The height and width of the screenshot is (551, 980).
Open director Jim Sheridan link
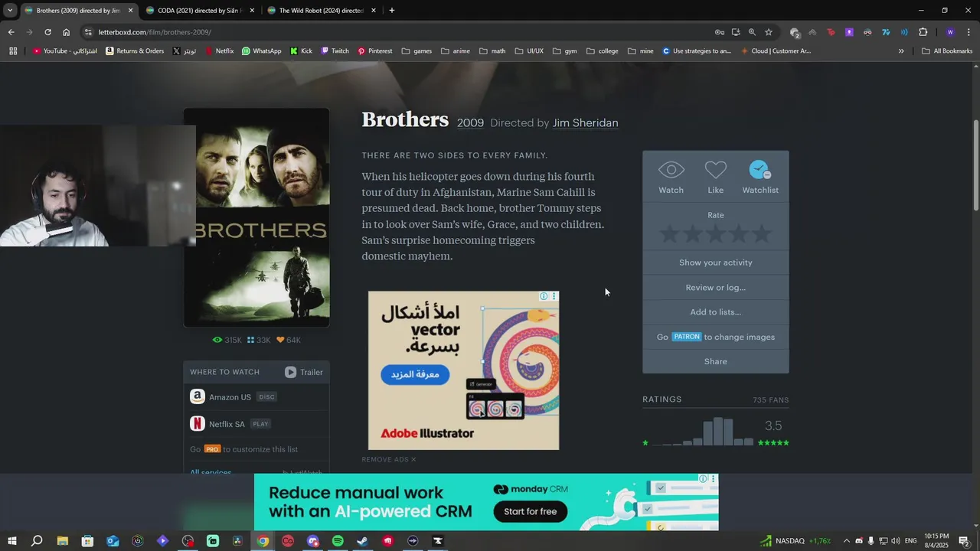tap(585, 122)
